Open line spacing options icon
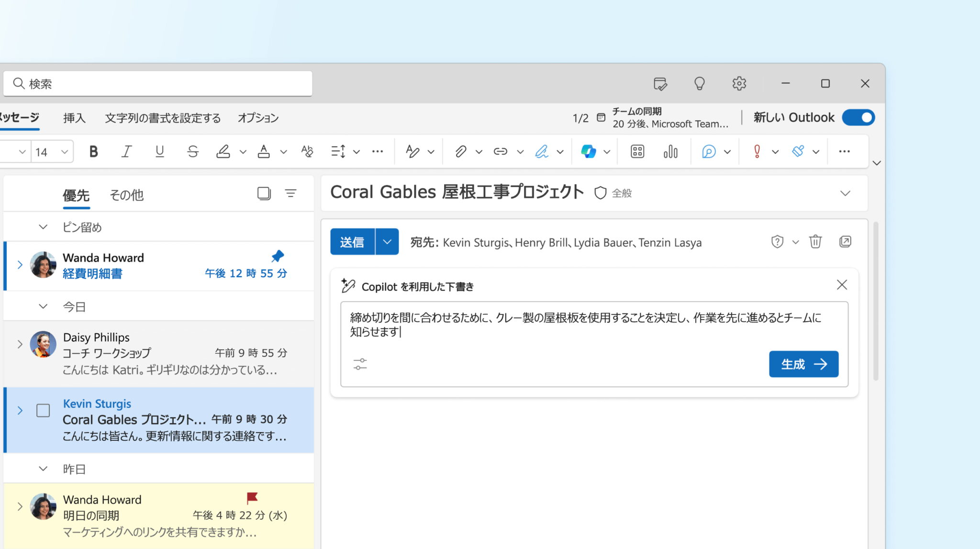Image resolution: width=980 pixels, height=549 pixels. pyautogui.click(x=338, y=152)
